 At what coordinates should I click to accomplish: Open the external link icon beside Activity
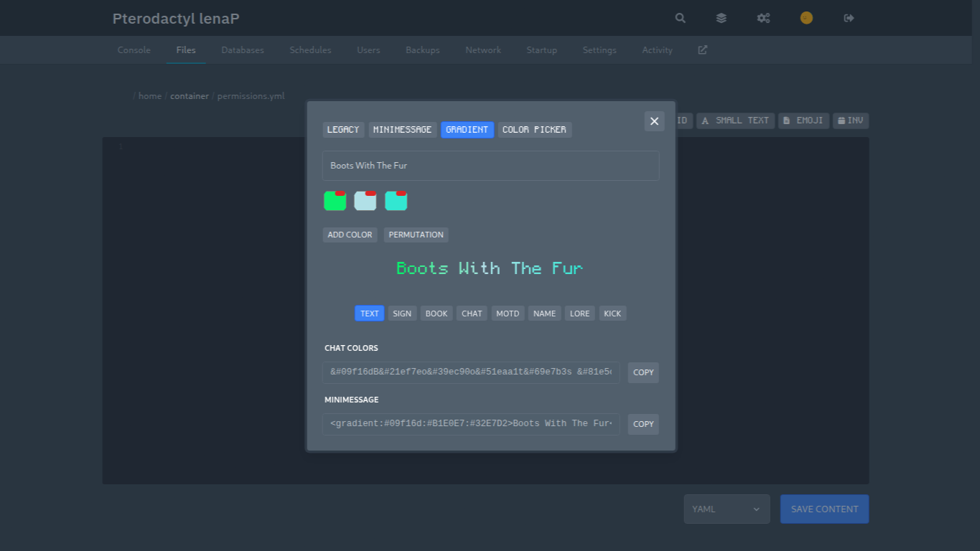[702, 50]
